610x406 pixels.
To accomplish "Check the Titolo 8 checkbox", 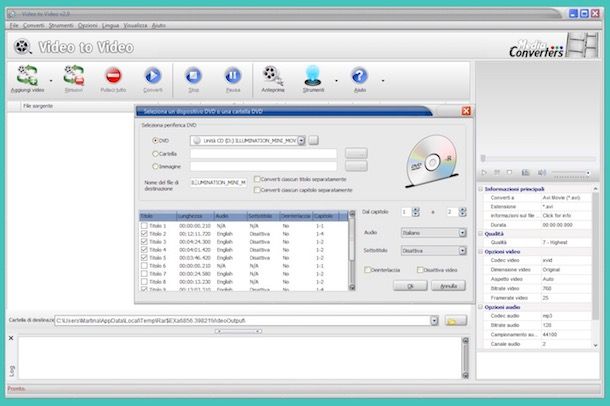I will pos(144,282).
